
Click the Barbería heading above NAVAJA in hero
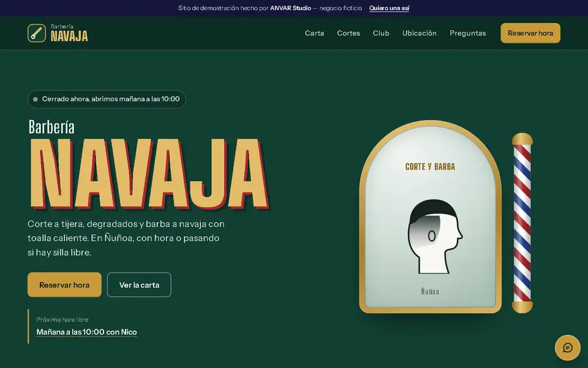point(51,127)
